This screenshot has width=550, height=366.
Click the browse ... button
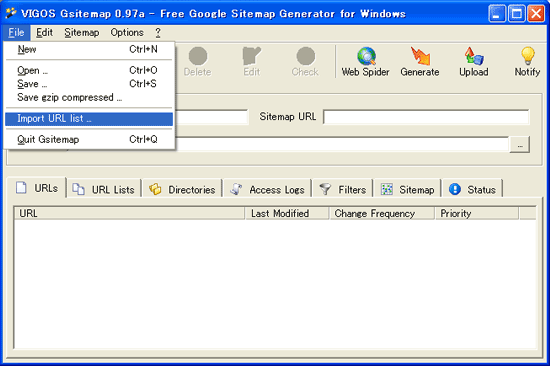tap(519, 145)
